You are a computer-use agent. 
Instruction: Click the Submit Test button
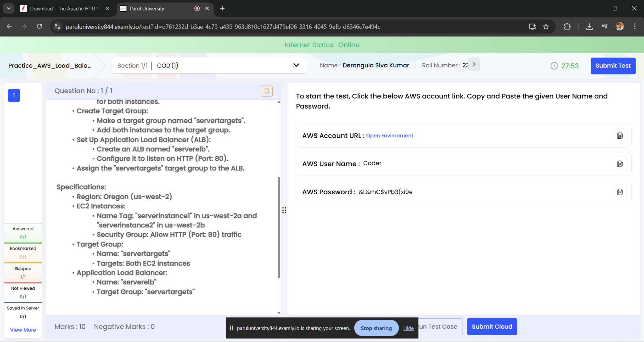tap(613, 66)
